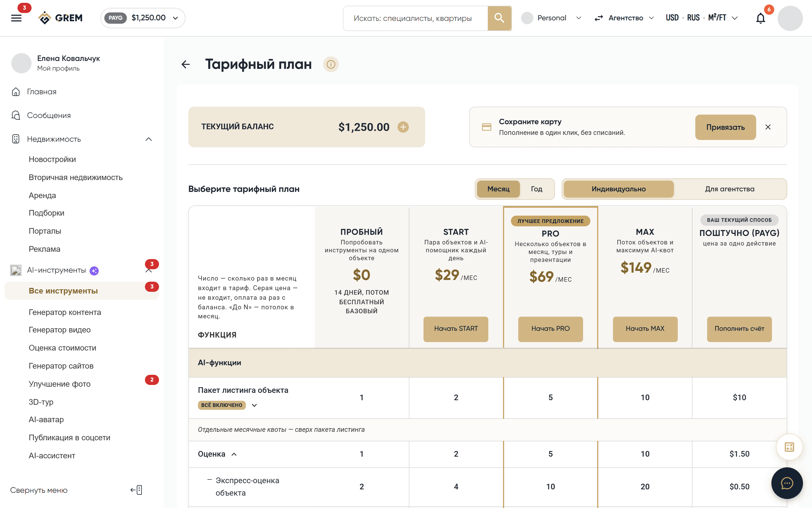This screenshot has width=812, height=508.
Task: Click the search input field
Action: [x=415, y=18]
